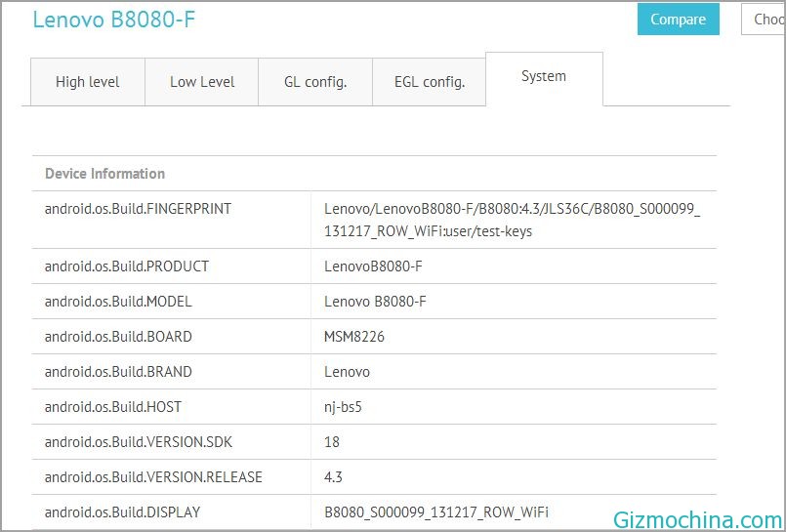
Task: Select the android.os.Build.BOARD label
Action: tap(118, 337)
